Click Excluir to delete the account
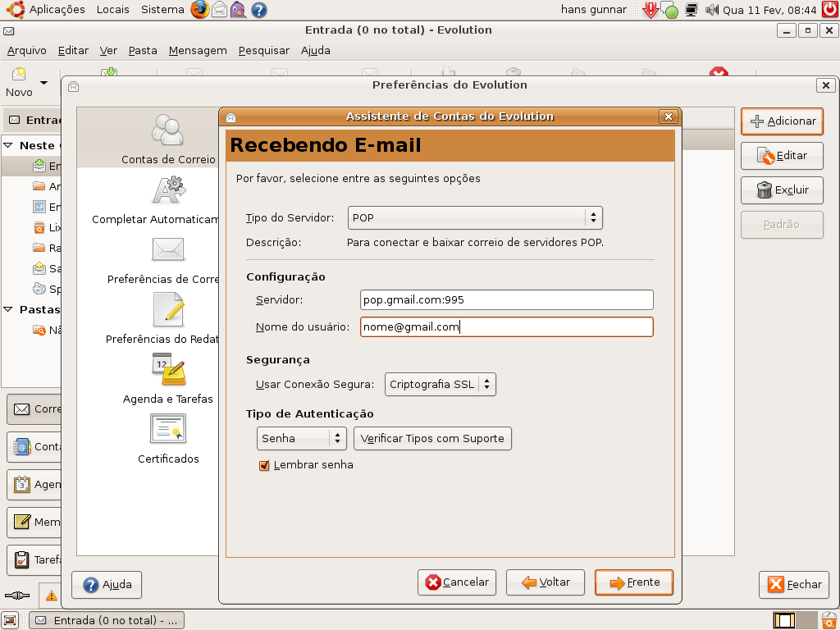This screenshot has width=840, height=630. click(782, 190)
